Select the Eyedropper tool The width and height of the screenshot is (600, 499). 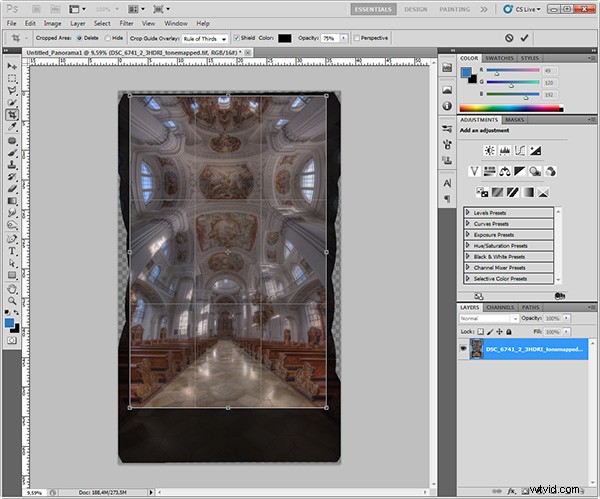click(12, 127)
